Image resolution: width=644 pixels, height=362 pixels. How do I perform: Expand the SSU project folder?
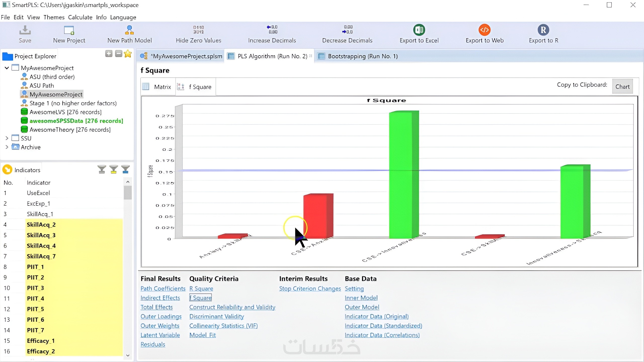7,138
